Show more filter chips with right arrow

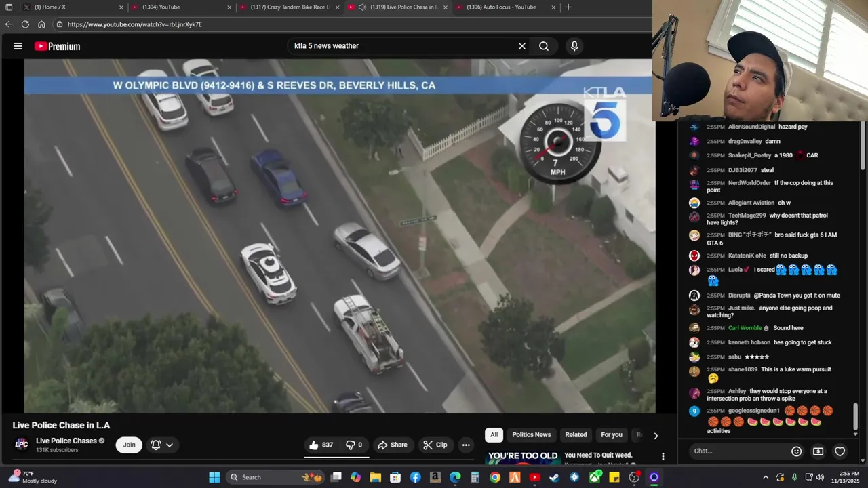656,435
